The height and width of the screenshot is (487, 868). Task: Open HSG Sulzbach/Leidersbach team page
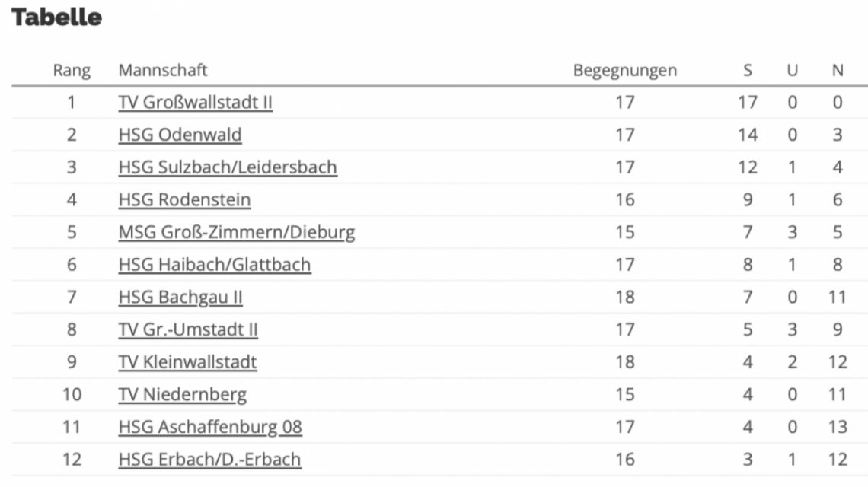(228, 167)
